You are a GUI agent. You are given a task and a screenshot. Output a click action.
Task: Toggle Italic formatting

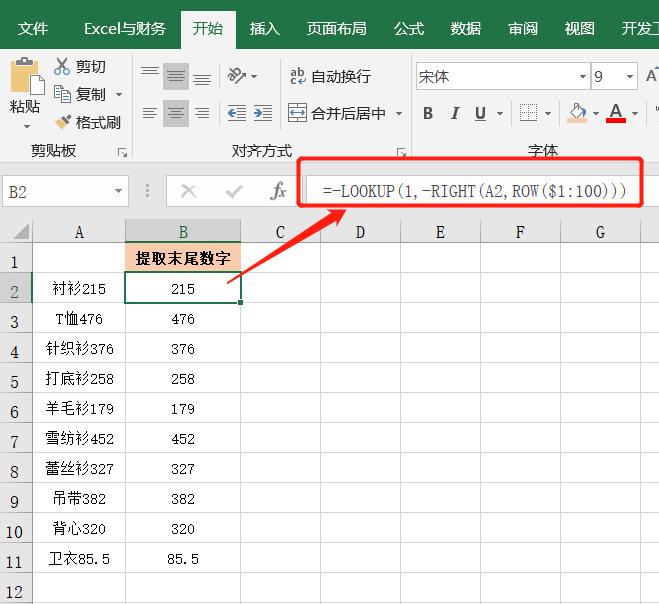[455, 113]
